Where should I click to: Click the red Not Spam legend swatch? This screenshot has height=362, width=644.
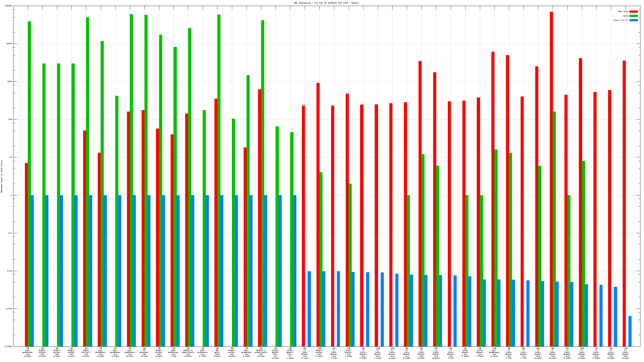pyautogui.click(x=633, y=11)
